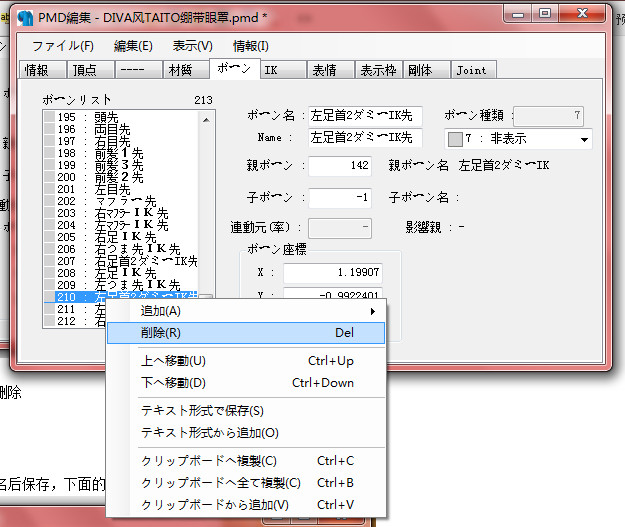
Task: Click the Name input field
Action: [x=365, y=138]
